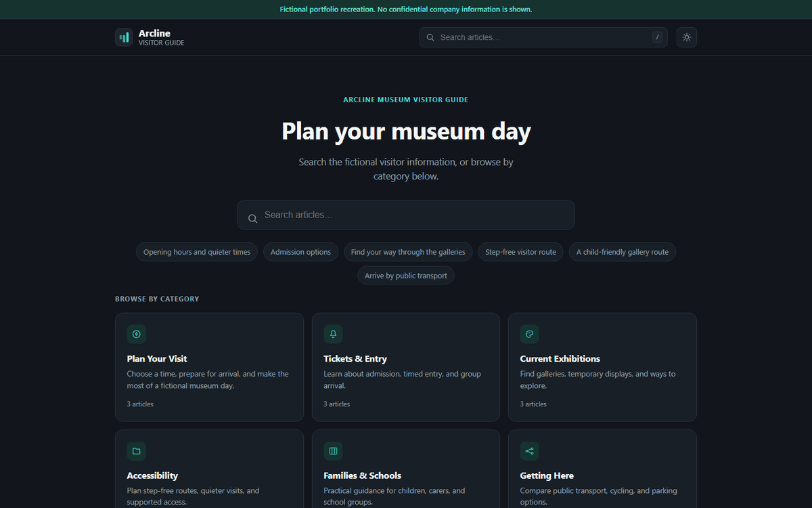
Task: Click 3 articles under Plan Your Visit
Action: click(140, 404)
